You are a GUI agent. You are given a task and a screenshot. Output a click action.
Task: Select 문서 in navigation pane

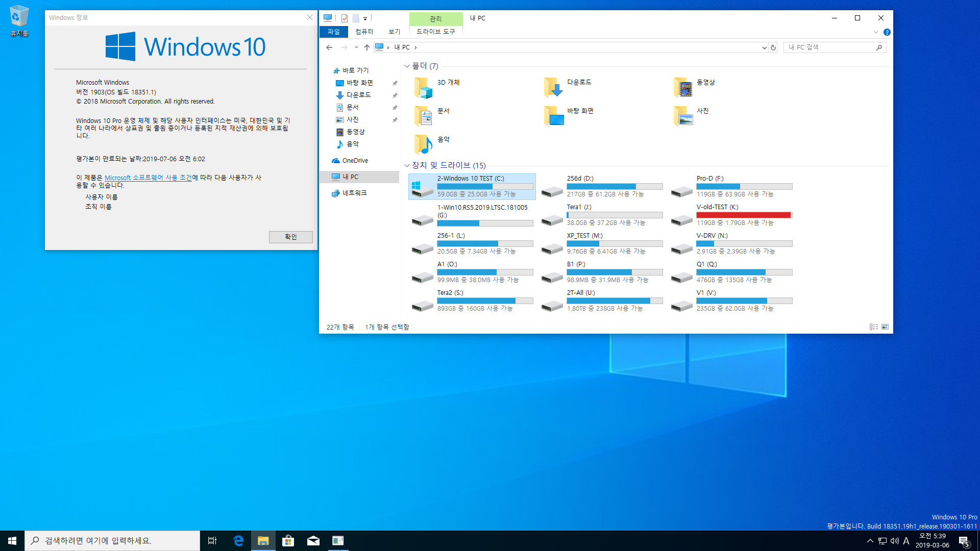tap(352, 107)
